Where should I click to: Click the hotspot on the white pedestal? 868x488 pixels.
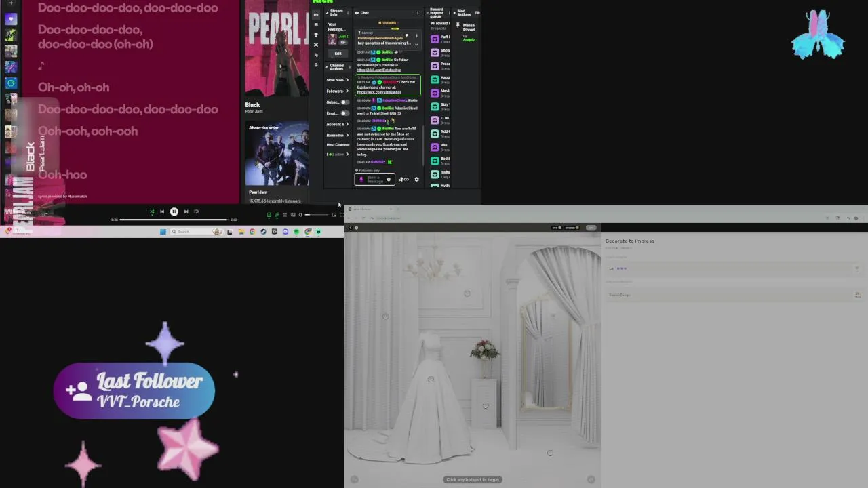tap(486, 406)
